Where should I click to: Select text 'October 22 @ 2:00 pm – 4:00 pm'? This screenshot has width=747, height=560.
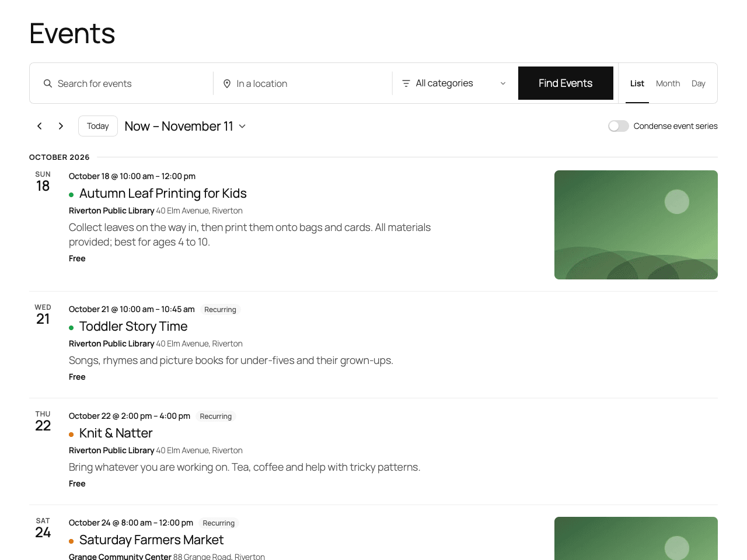coord(130,416)
